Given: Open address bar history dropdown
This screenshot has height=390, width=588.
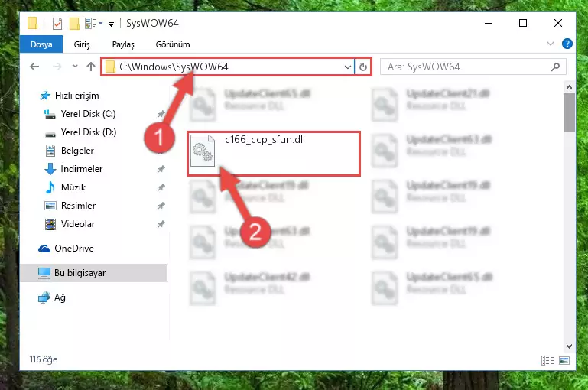Looking at the screenshot, I should tap(348, 67).
